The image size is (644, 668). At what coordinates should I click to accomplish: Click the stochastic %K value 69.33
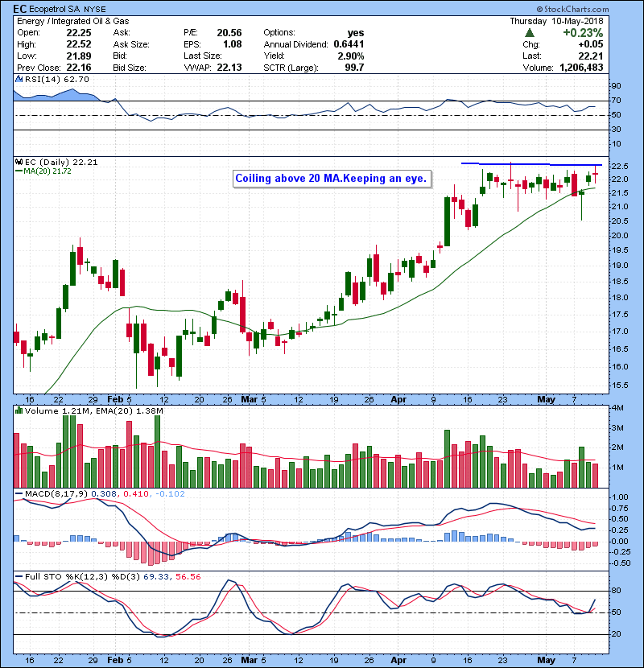(156, 577)
